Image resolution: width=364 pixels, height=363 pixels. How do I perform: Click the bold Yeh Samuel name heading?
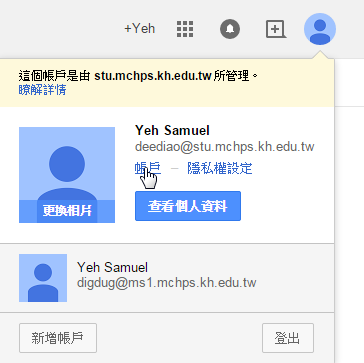(172, 130)
